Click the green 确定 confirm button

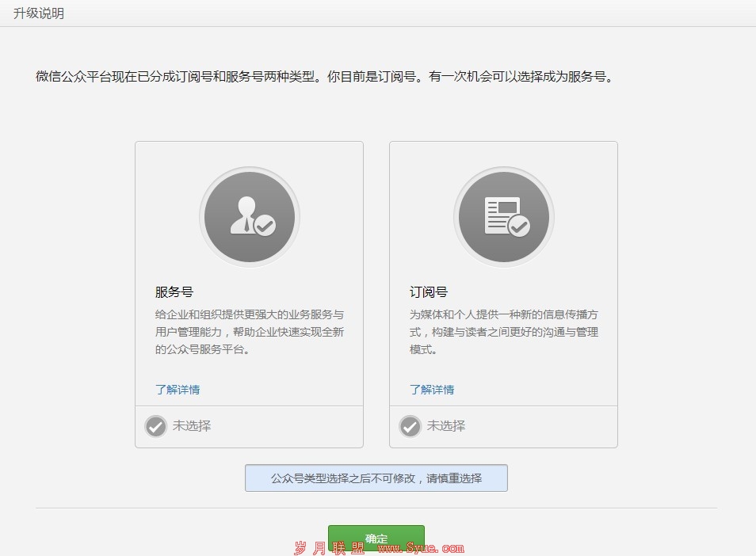pos(376,538)
